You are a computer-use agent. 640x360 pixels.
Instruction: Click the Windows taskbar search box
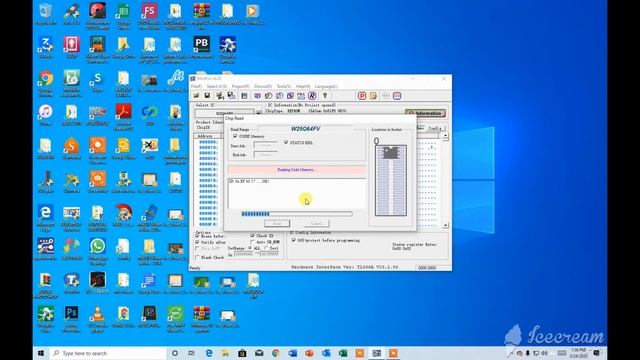(108, 353)
